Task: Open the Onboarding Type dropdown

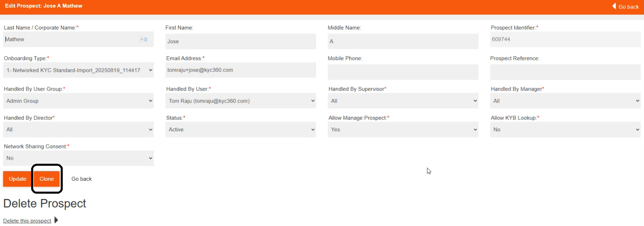Action: point(79,70)
